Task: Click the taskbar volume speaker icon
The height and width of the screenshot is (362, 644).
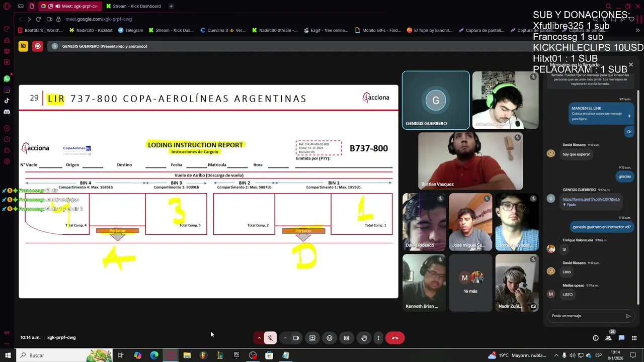Action: [573, 355]
